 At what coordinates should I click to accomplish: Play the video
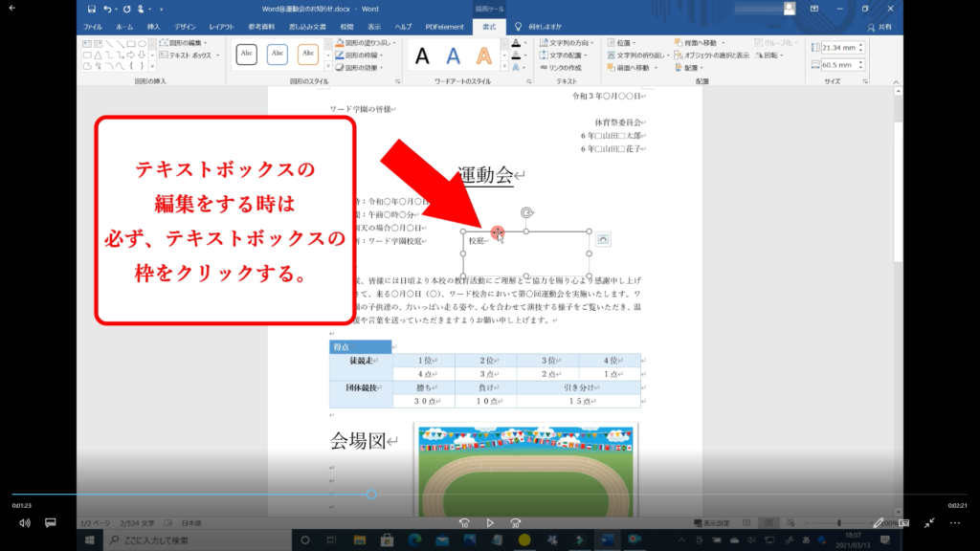point(490,523)
